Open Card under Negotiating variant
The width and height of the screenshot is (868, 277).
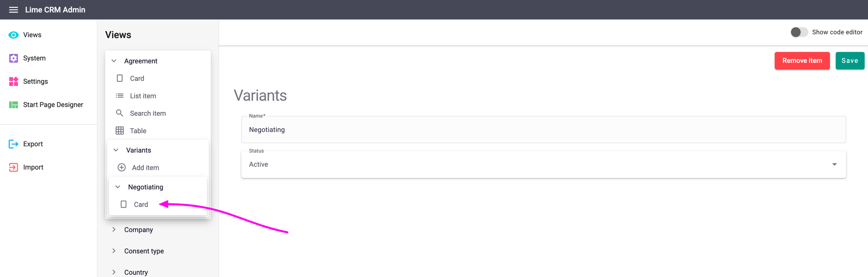click(141, 204)
